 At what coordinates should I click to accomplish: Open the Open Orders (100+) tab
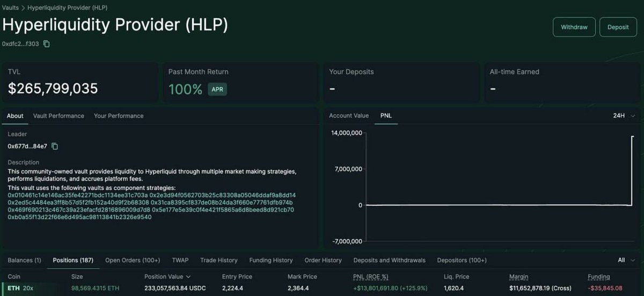tap(133, 260)
